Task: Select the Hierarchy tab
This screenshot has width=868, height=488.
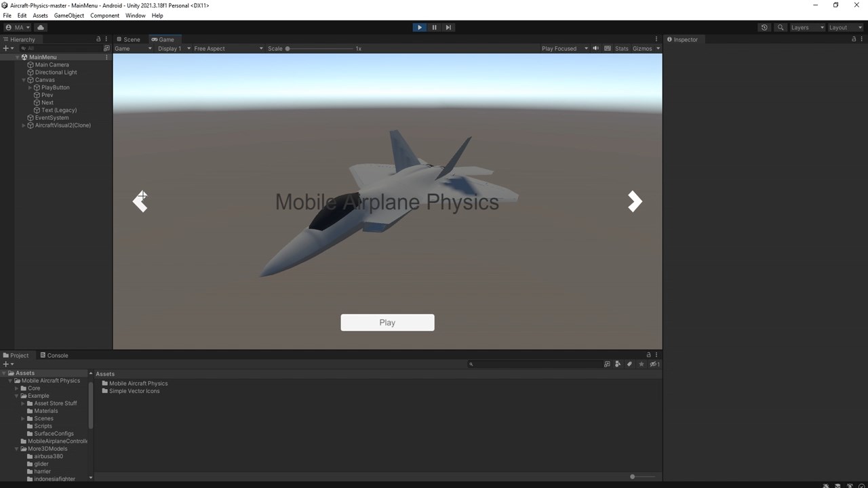Action: pos(20,39)
